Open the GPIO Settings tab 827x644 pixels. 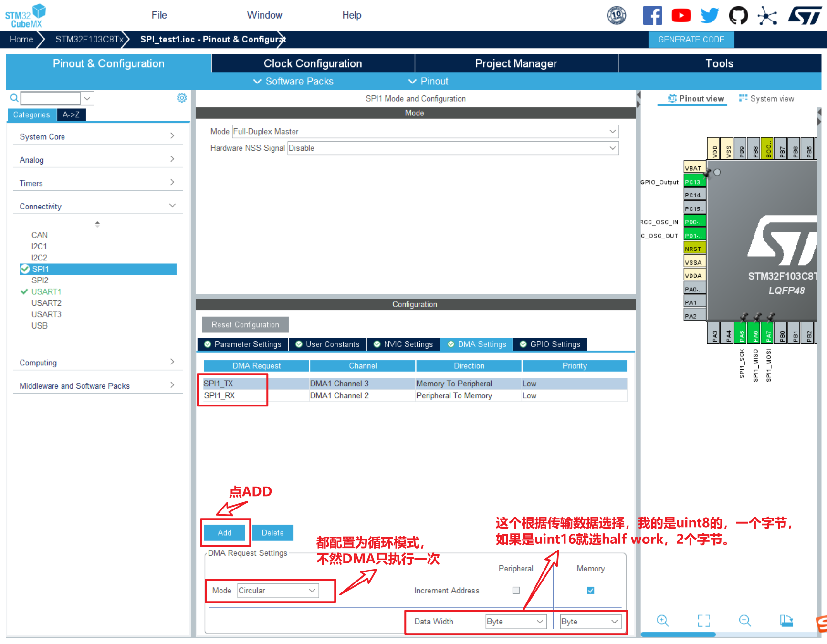pyautogui.click(x=550, y=344)
